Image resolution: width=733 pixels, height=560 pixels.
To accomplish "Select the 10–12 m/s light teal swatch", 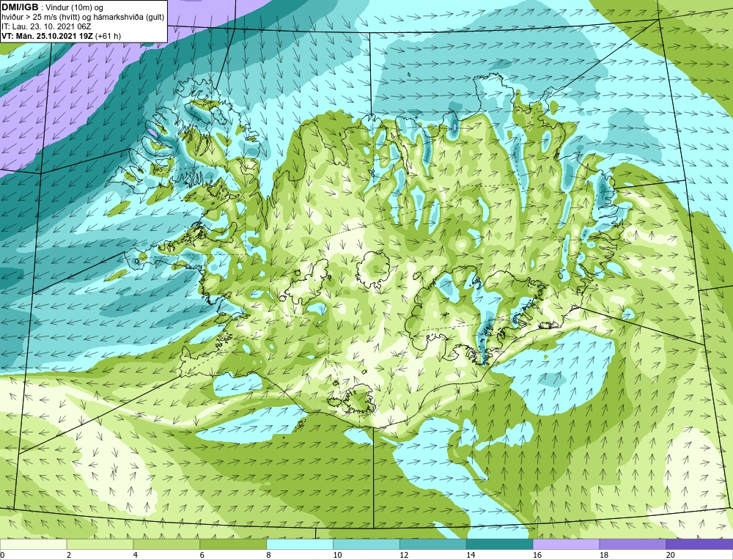I will (366, 544).
